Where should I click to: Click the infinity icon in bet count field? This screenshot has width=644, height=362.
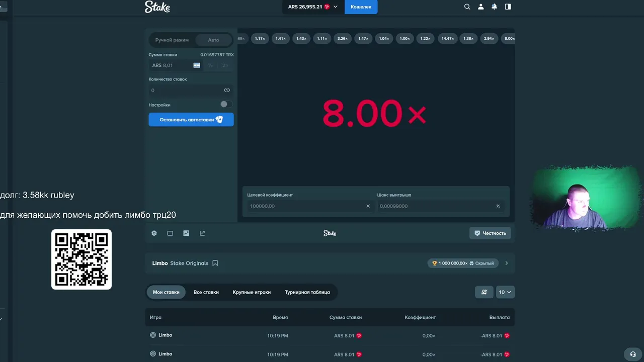click(x=227, y=90)
